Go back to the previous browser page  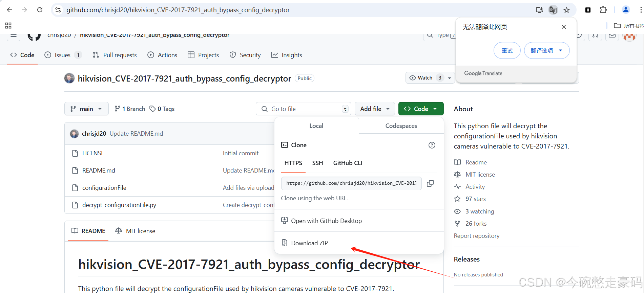pos(9,10)
